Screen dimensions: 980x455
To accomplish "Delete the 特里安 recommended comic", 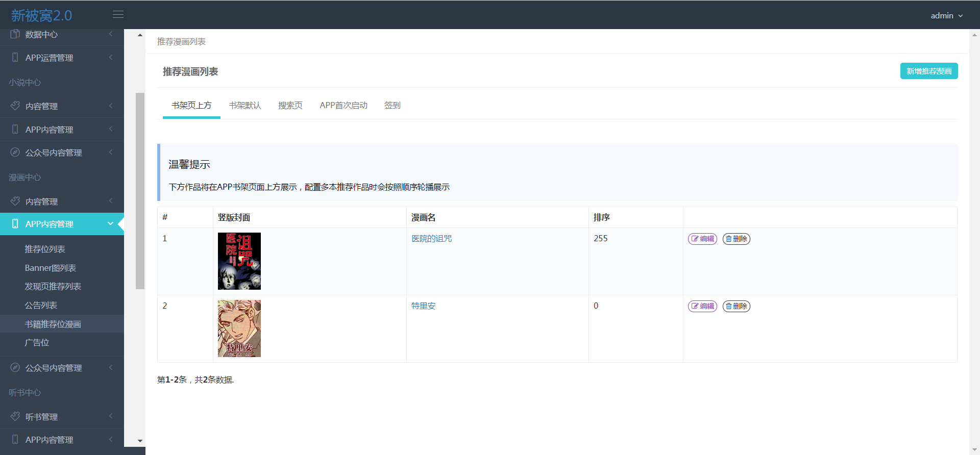I will tap(736, 306).
